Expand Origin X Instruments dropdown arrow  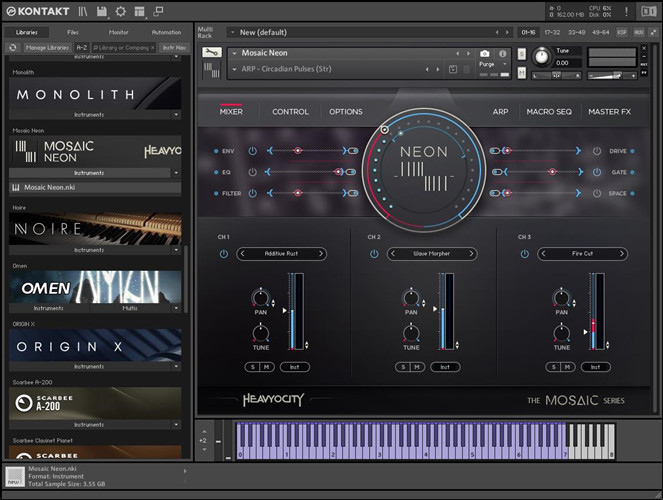pos(176,366)
